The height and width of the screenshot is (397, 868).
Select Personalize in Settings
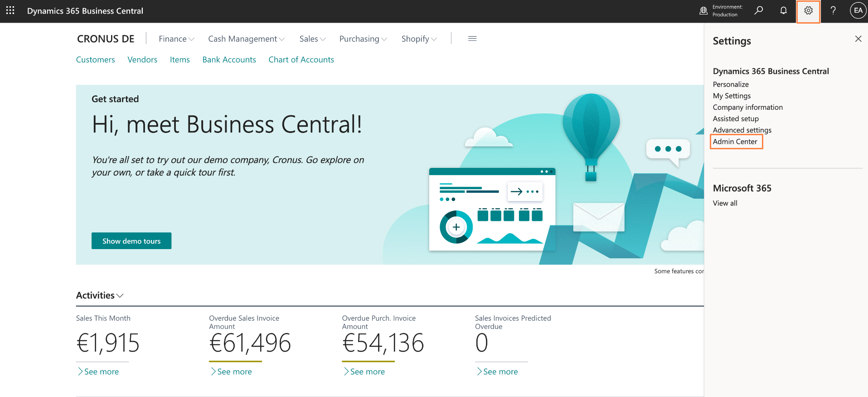731,84
